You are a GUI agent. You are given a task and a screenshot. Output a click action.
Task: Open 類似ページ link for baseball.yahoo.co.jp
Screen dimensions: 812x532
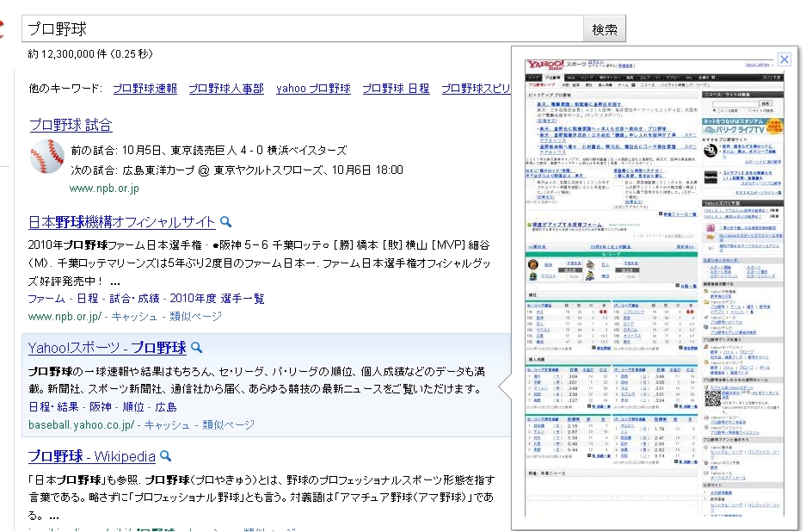coord(229,425)
